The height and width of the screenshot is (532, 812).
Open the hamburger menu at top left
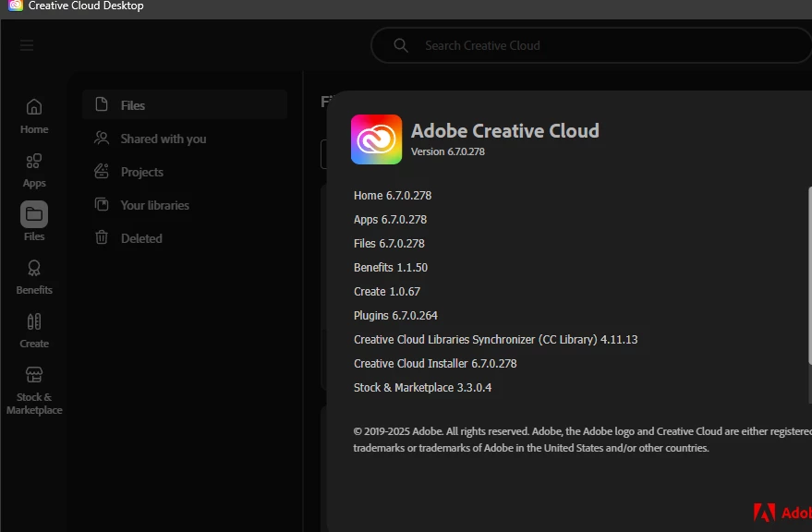27,45
